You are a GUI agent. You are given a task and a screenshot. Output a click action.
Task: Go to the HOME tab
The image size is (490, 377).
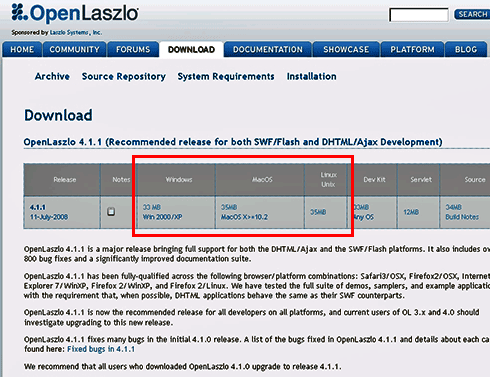pyautogui.click(x=22, y=49)
